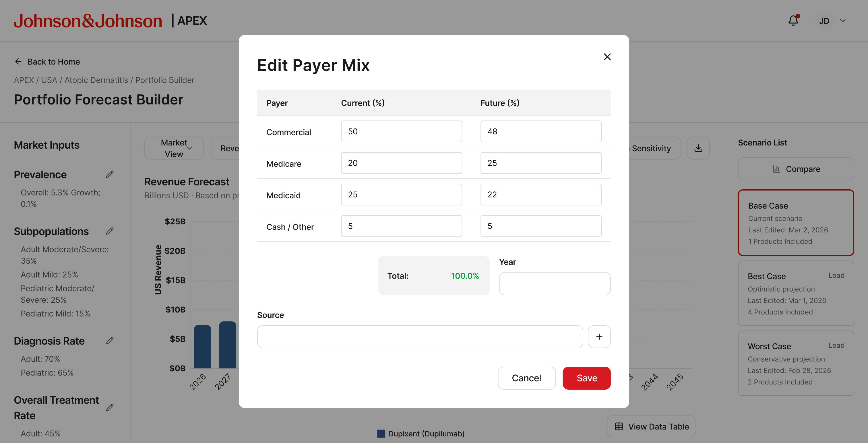868x443 pixels.
Task: Click the Cancel button
Action: (x=527, y=378)
